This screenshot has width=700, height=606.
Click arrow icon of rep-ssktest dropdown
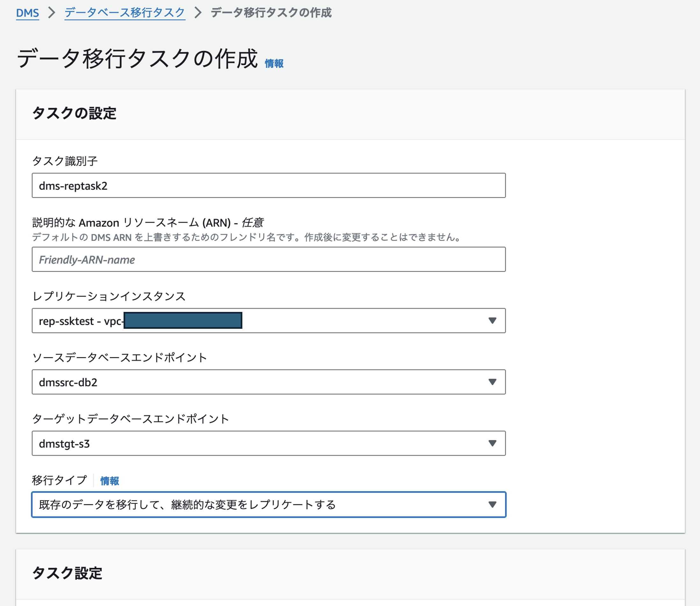coord(492,321)
